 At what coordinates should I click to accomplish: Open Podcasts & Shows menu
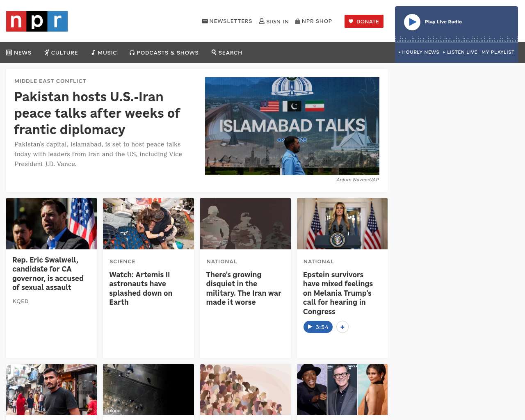[164, 52]
